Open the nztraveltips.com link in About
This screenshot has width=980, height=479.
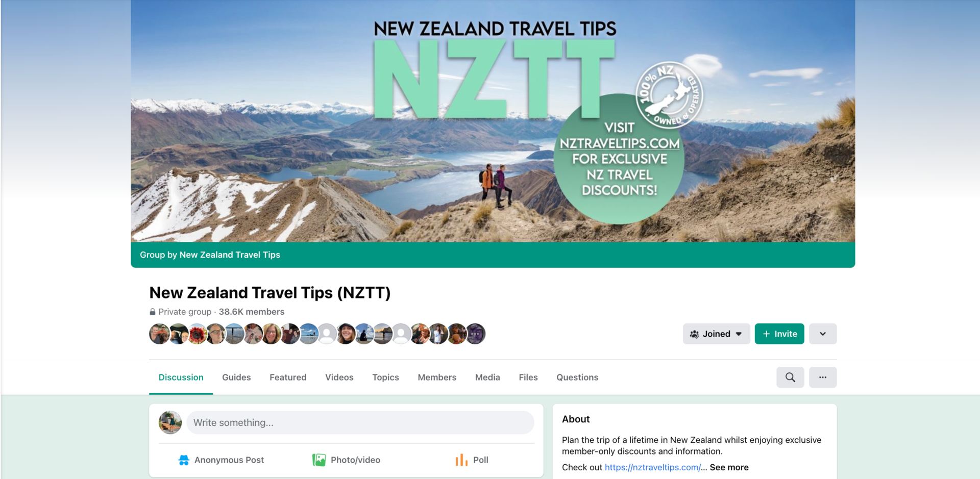tap(653, 467)
